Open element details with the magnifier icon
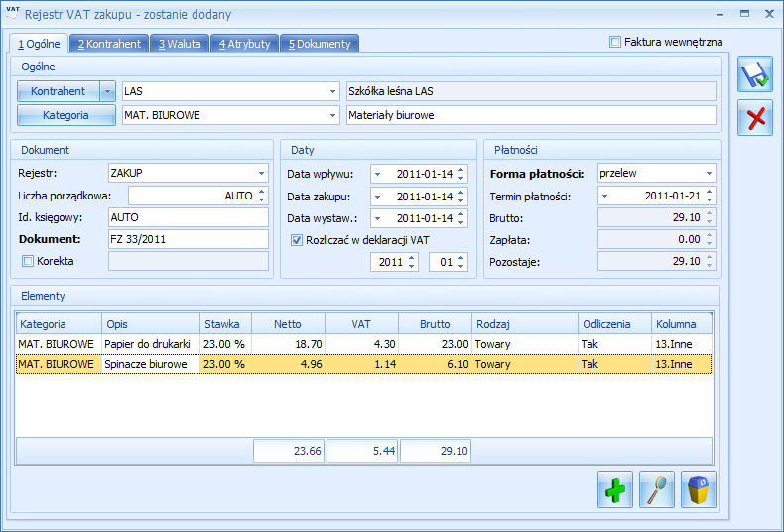Viewport: 784px width, 532px height. click(x=657, y=490)
